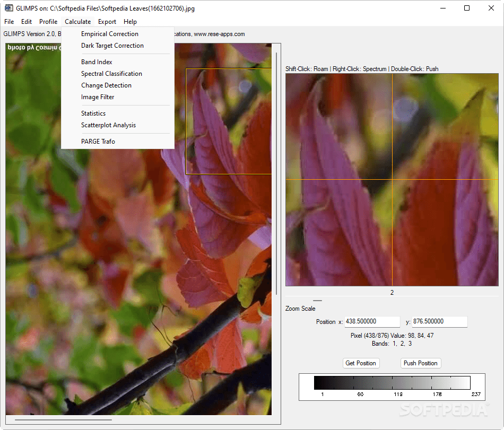The height and width of the screenshot is (430, 504).
Task: Click the 'Bands: 1, 2, 3' text
Action: tap(392, 344)
